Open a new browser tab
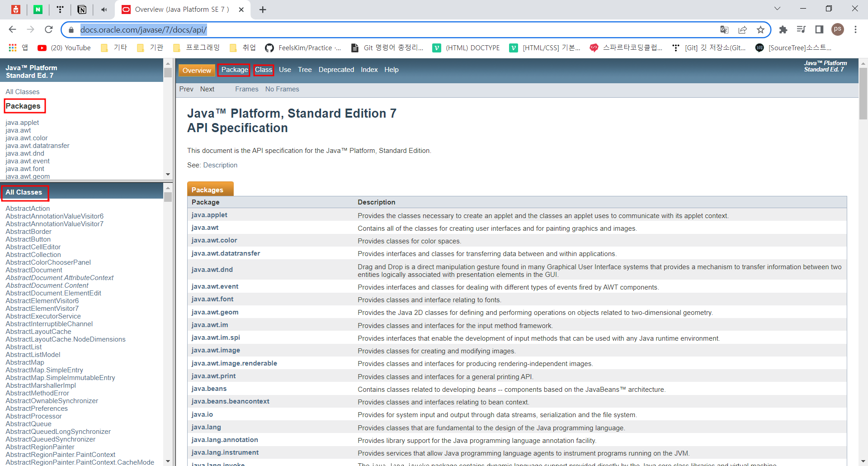The image size is (868, 466). point(263,10)
